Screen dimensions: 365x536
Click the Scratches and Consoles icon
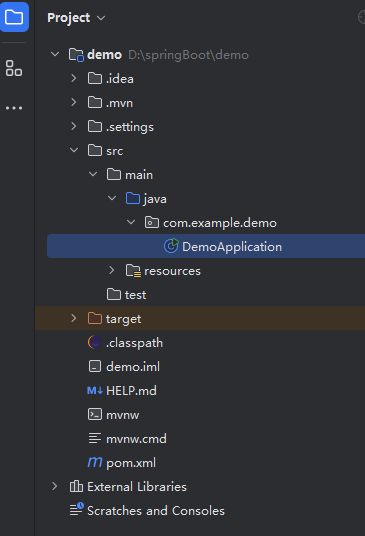click(x=77, y=509)
